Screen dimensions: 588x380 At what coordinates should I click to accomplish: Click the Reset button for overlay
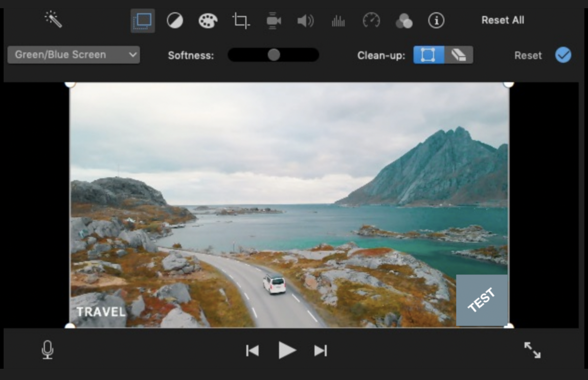(x=528, y=56)
